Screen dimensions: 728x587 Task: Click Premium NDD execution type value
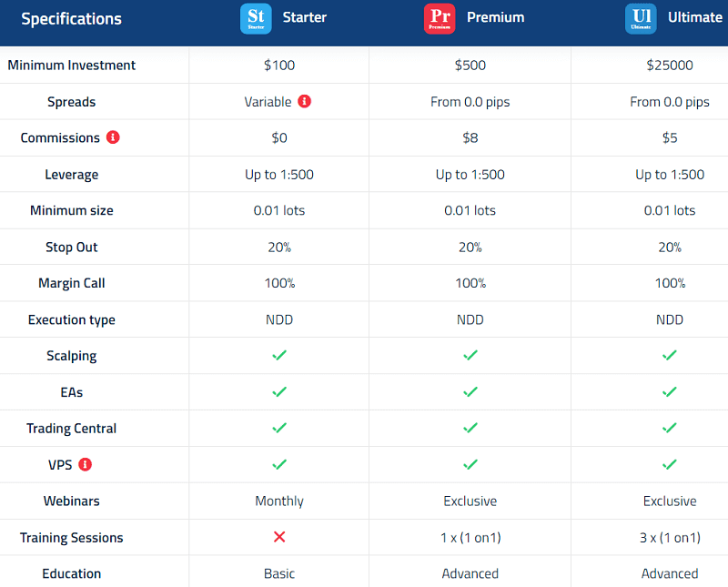pyautogui.click(x=470, y=319)
